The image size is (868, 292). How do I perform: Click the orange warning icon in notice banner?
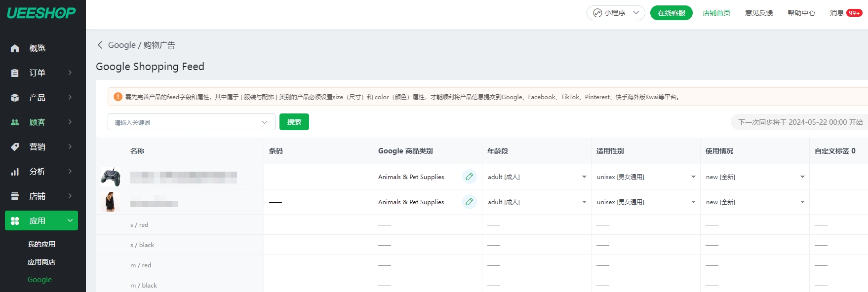pos(118,97)
